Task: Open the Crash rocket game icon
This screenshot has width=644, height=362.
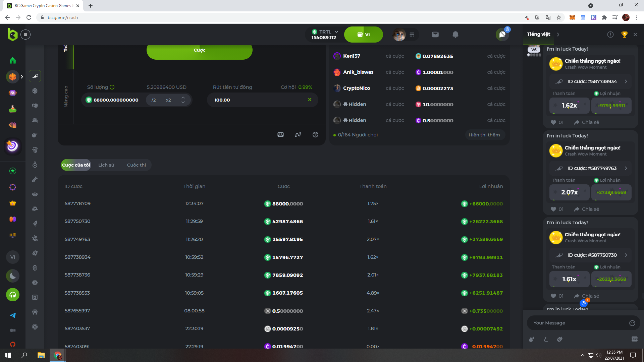Action: pyautogui.click(x=35, y=76)
